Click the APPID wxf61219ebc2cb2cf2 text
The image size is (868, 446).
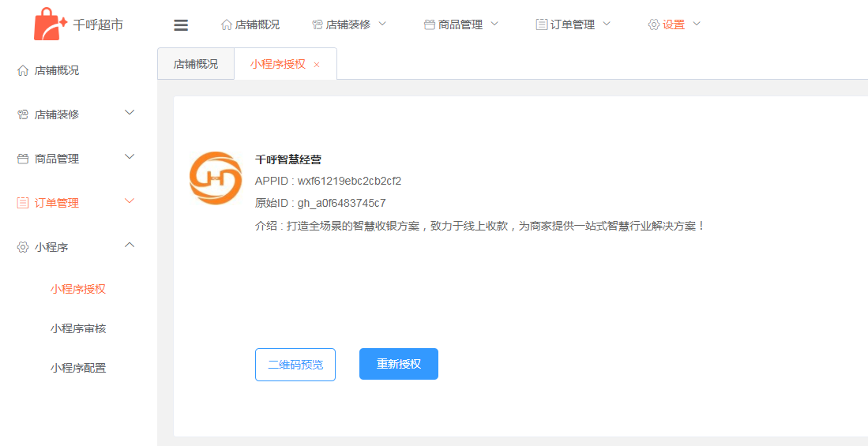328,181
